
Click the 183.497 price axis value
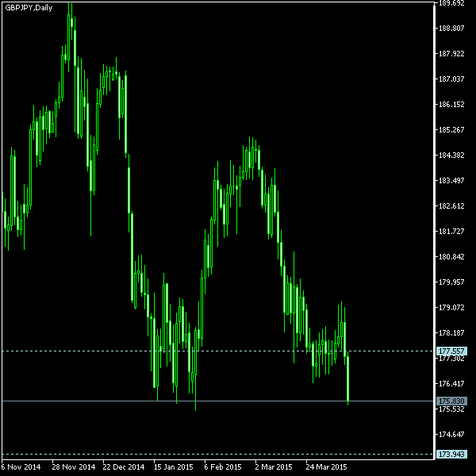pyautogui.click(x=451, y=181)
